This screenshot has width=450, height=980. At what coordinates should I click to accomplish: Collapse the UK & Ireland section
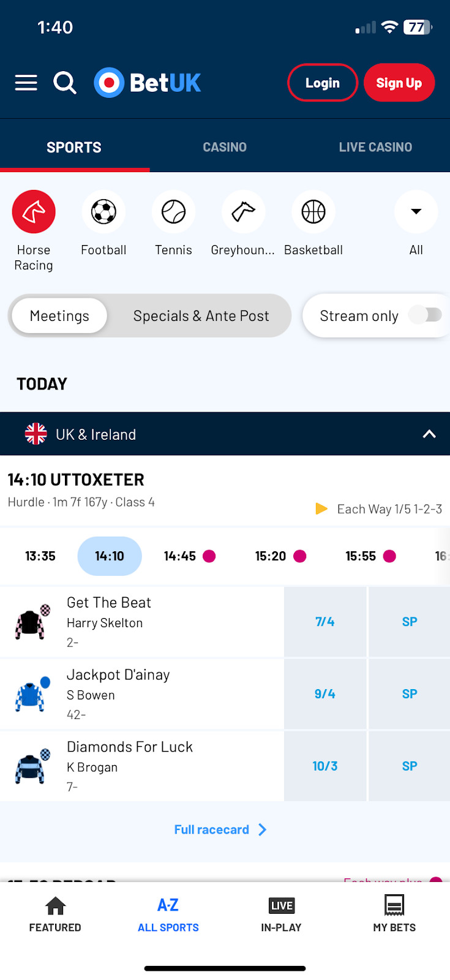point(429,434)
